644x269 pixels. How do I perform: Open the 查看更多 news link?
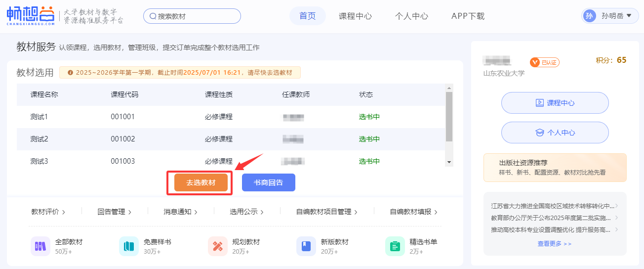(x=554, y=244)
